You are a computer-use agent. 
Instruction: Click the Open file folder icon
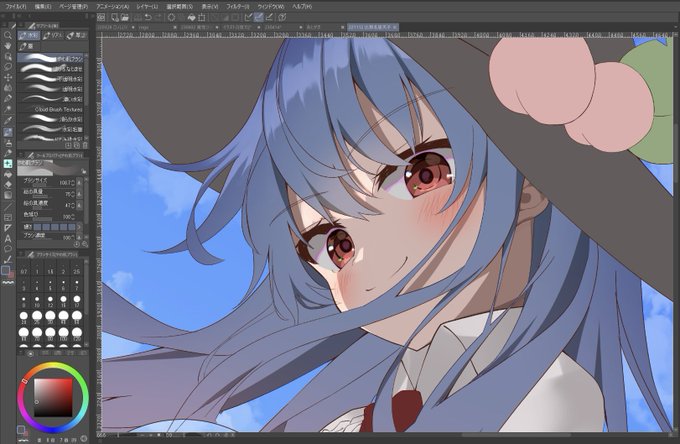click(124, 17)
